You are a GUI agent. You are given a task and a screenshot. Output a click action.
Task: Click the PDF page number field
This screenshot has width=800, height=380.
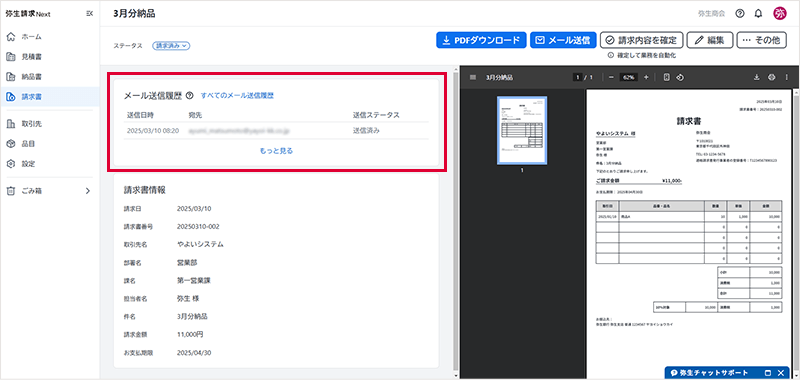[578, 78]
